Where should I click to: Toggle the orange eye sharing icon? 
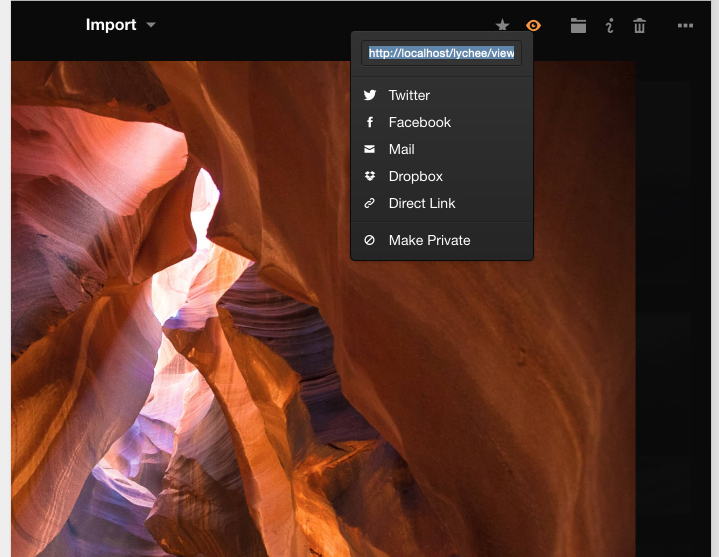point(533,26)
